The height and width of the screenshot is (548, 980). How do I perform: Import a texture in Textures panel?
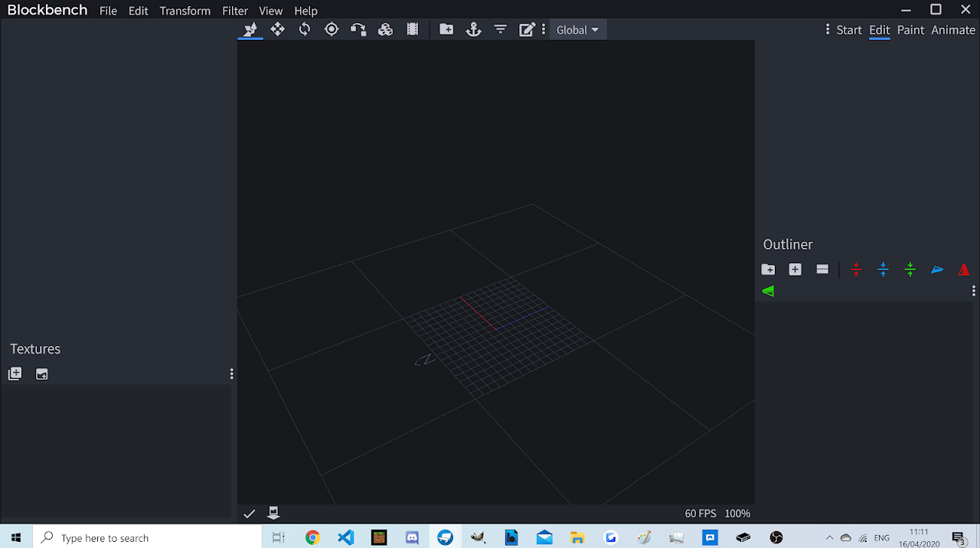pyautogui.click(x=15, y=374)
